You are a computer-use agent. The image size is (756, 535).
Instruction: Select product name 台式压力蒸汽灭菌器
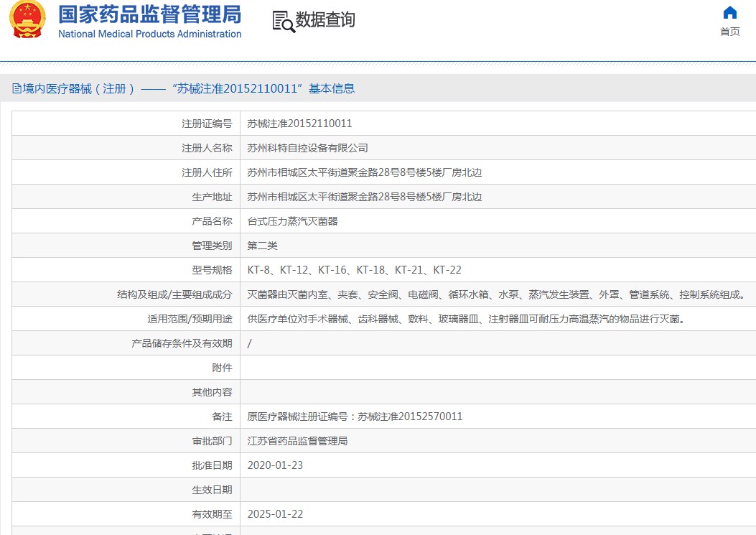coord(293,221)
